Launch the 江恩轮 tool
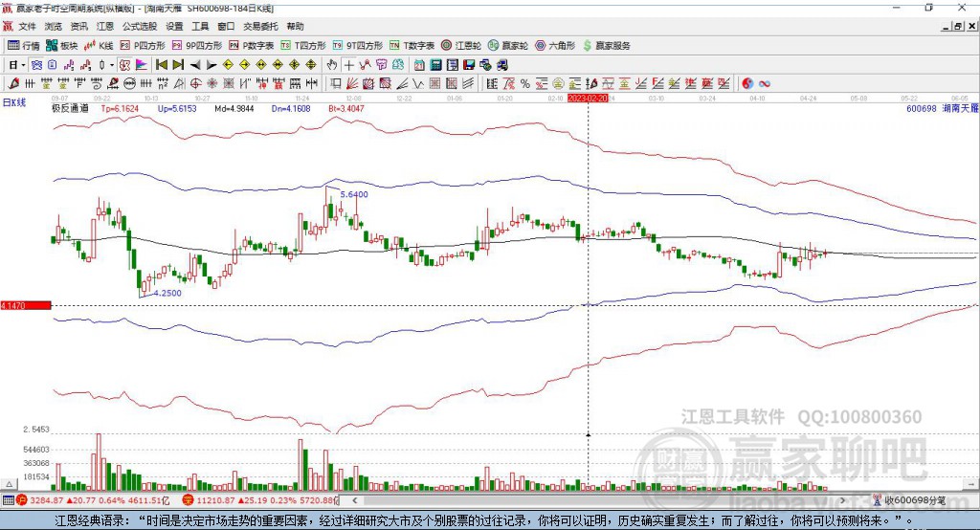 click(461, 46)
